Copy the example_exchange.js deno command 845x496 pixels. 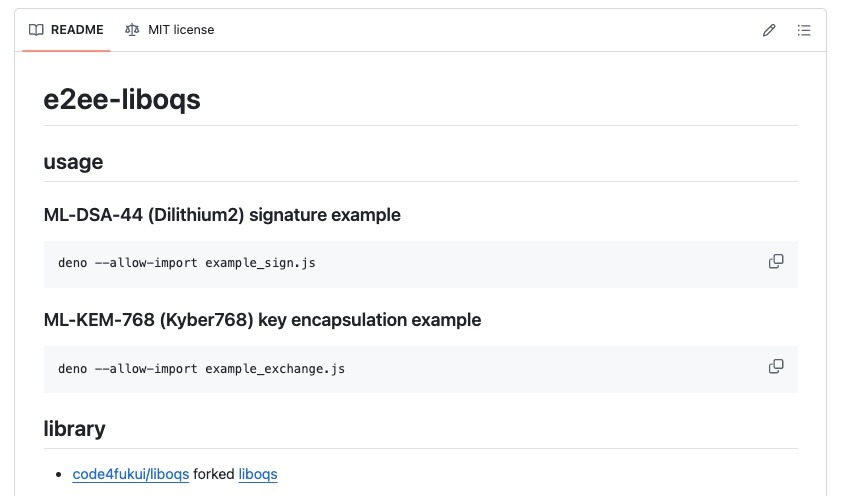point(776,367)
